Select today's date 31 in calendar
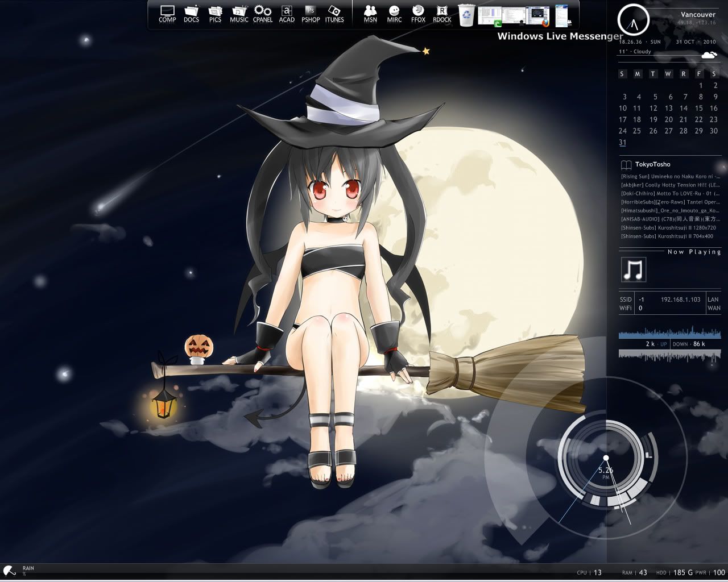The height and width of the screenshot is (582, 728). tap(623, 143)
